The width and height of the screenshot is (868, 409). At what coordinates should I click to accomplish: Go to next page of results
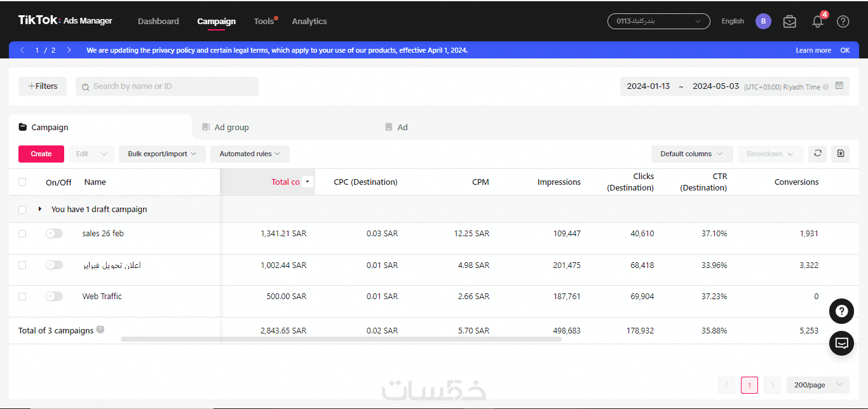(772, 385)
